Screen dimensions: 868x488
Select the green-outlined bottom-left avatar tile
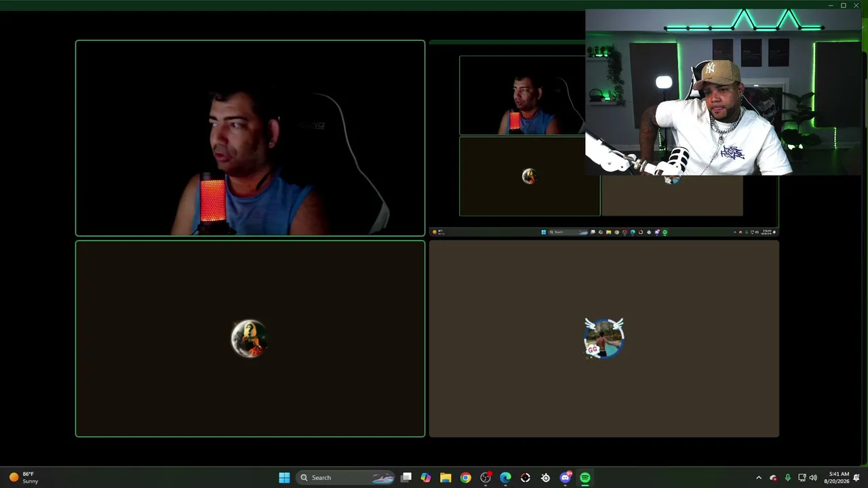pyautogui.click(x=250, y=339)
